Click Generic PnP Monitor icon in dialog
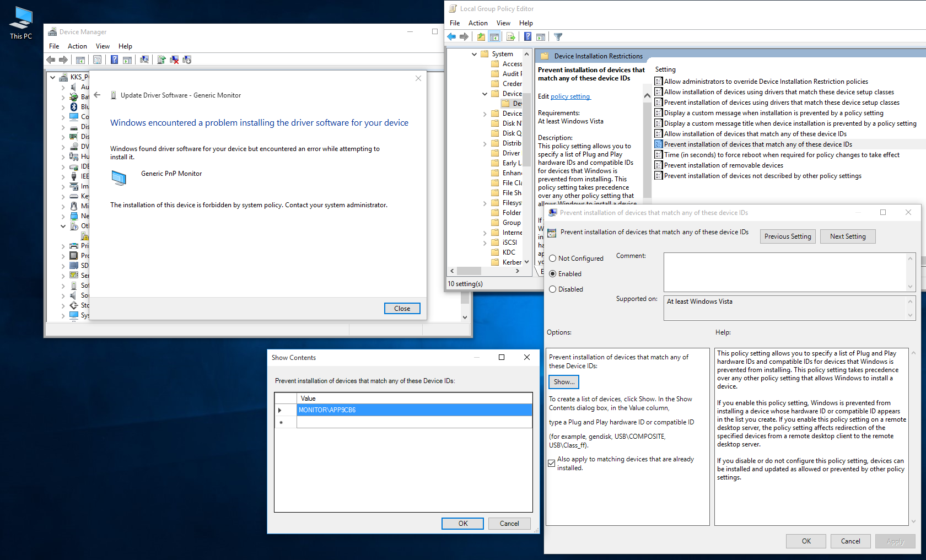 coord(119,177)
